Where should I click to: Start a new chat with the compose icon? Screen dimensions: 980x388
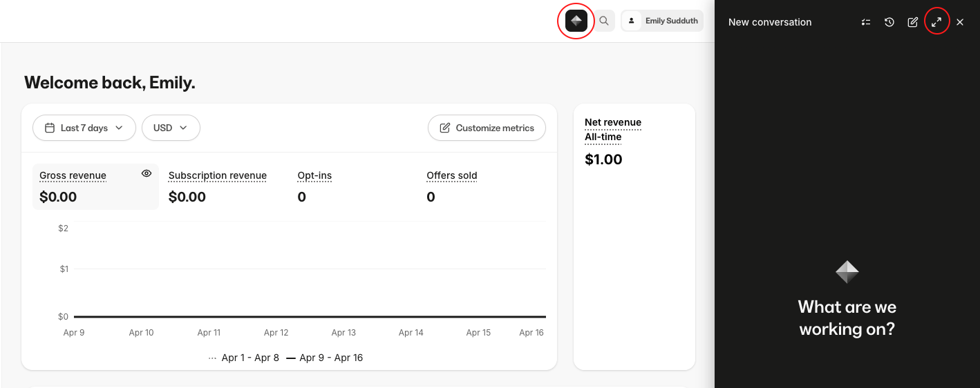913,22
